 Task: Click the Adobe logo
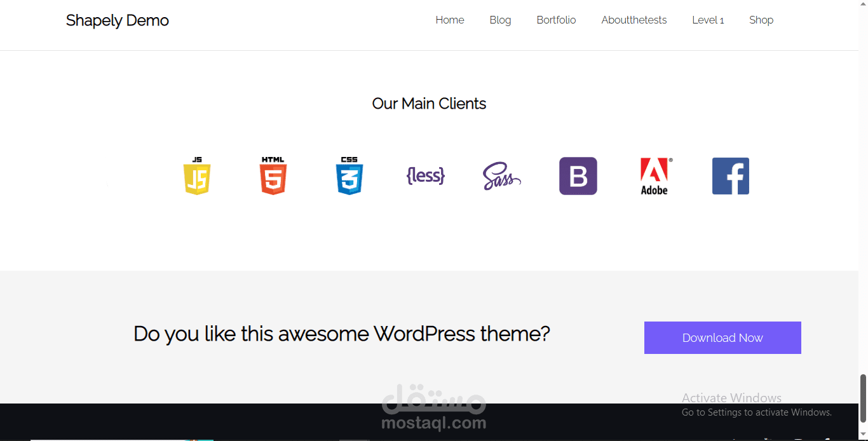[x=656, y=176]
